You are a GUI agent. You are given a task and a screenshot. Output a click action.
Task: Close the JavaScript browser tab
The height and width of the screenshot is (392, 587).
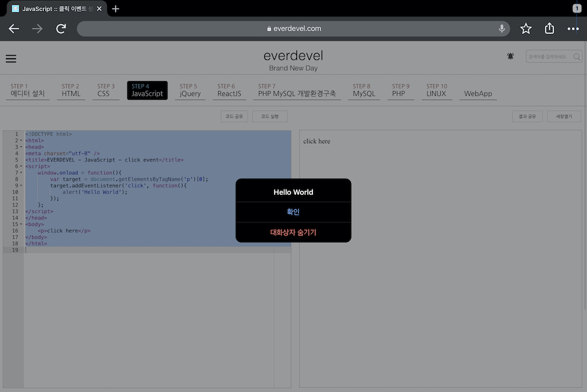click(99, 9)
